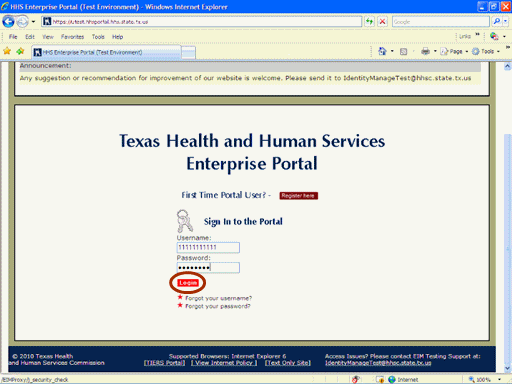Expand the Links toolbar chevron
This screenshot has width=512, height=384.
[x=477, y=34]
